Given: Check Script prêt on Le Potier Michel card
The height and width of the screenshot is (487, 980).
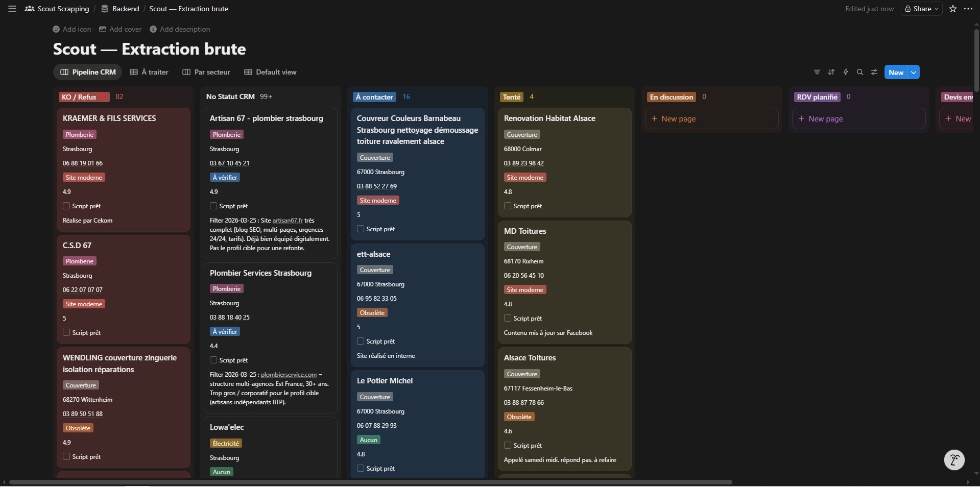Looking at the screenshot, I should pos(361,468).
